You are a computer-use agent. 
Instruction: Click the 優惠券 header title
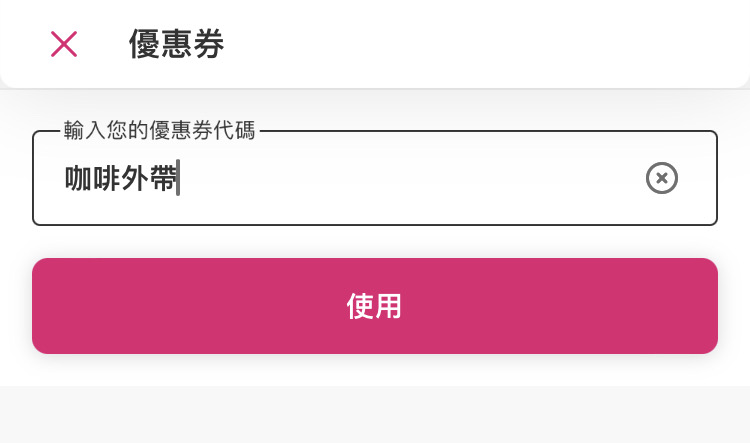pyautogui.click(x=176, y=44)
